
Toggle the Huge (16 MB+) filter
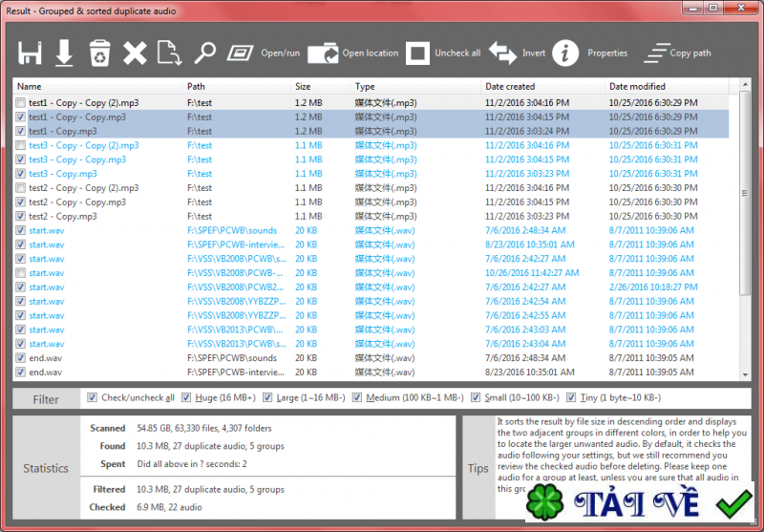[186, 397]
